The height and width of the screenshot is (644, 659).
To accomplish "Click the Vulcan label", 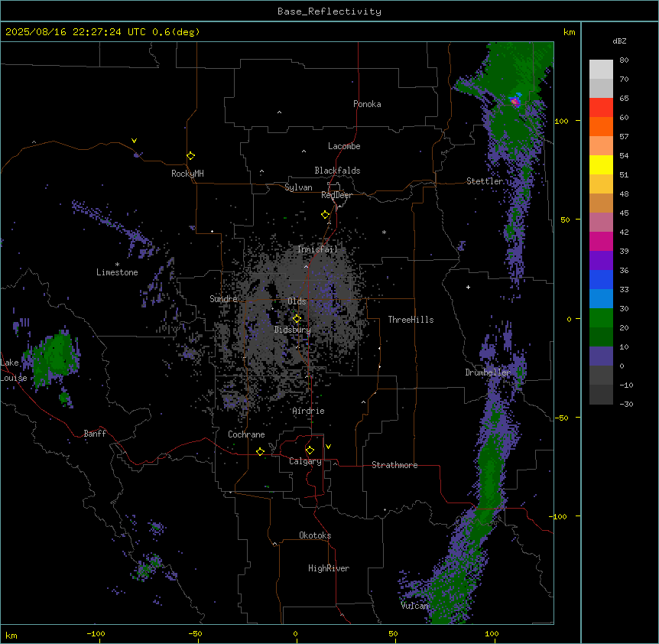I will pyautogui.click(x=414, y=606).
